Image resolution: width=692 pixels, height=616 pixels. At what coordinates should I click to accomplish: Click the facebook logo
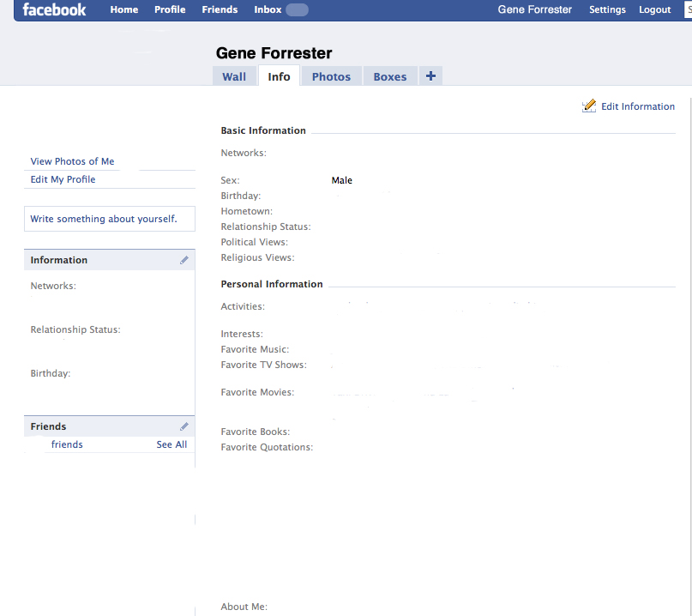tap(54, 9)
